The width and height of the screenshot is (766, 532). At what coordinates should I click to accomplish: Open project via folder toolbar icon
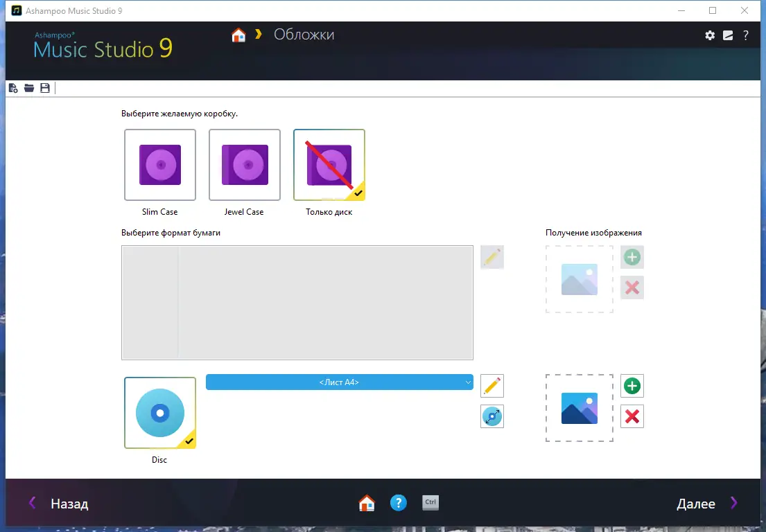[29, 88]
